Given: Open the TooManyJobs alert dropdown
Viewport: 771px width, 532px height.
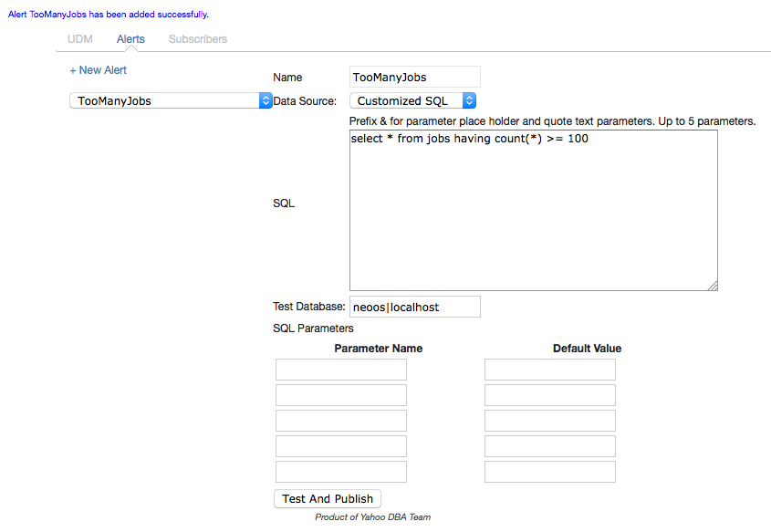Looking at the screenshot, I should click(x=172, y=101).
